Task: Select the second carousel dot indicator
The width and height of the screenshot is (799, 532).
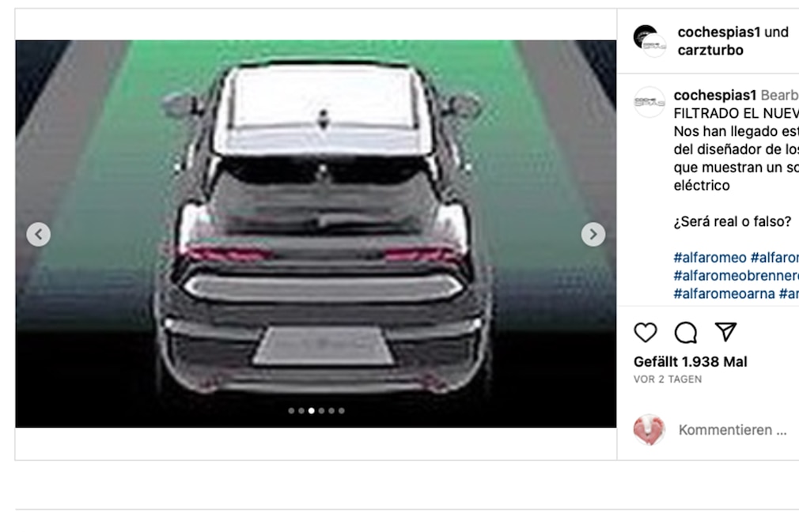Action: click(301, 411)
